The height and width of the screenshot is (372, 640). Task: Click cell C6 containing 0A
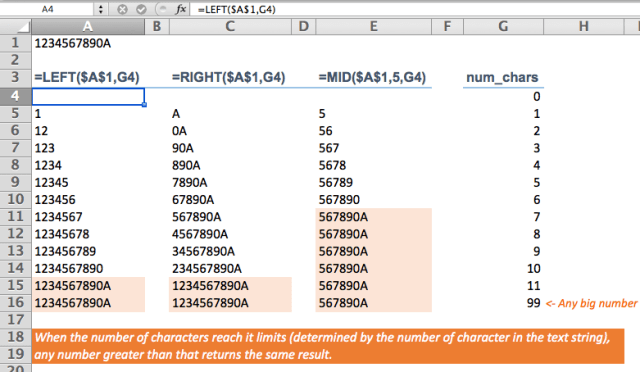[231, 131]
